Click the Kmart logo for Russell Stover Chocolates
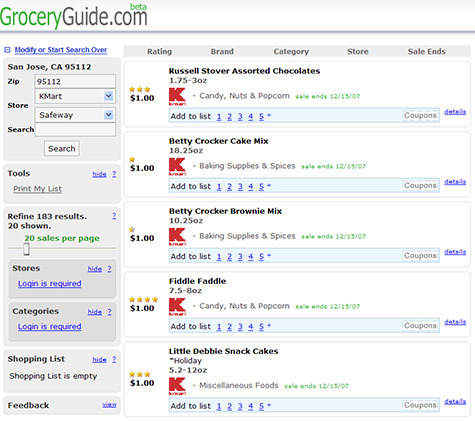 pyautogui.click(x=177, y=96)
